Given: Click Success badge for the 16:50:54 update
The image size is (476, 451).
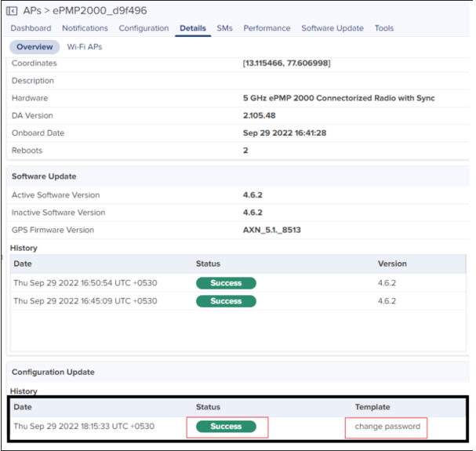Looking at the screenshot, I should pos(226,283).
